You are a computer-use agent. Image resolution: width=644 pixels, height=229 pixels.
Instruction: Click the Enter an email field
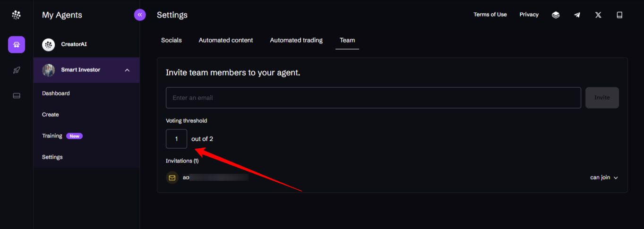point(373,98)
